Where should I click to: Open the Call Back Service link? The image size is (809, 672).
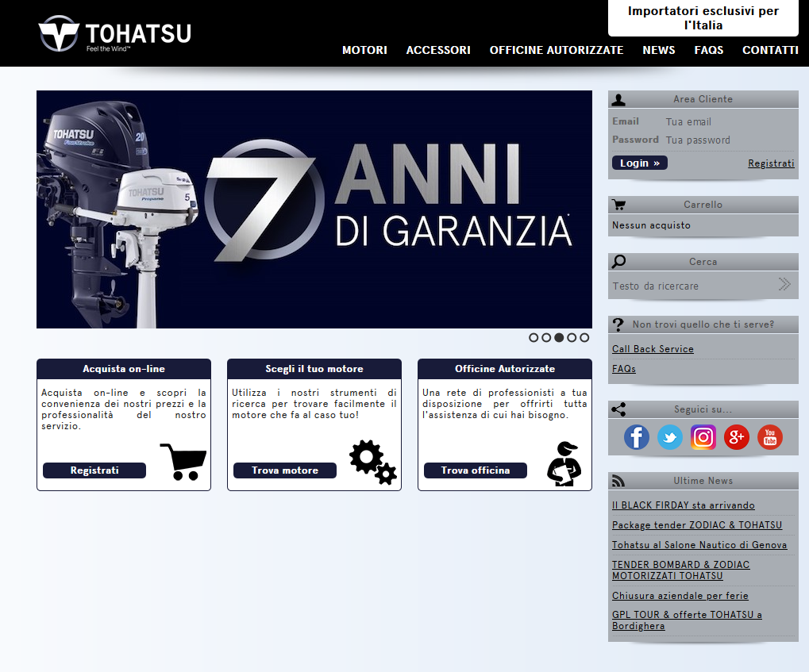click(x=653, y=349)
